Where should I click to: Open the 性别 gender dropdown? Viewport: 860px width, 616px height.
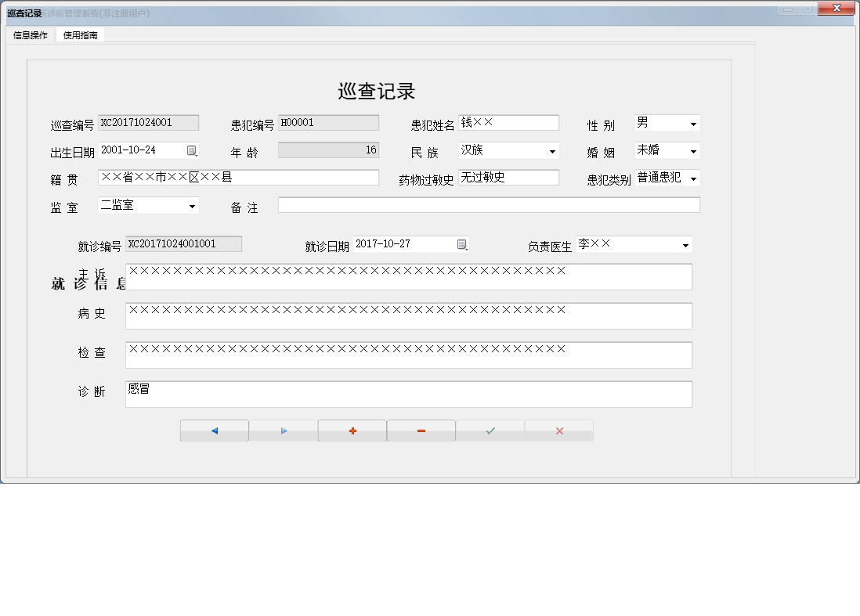coord(692,122)
